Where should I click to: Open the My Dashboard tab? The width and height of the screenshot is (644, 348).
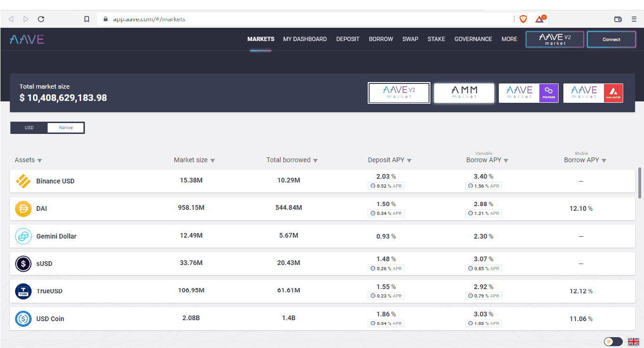[305, 39]
